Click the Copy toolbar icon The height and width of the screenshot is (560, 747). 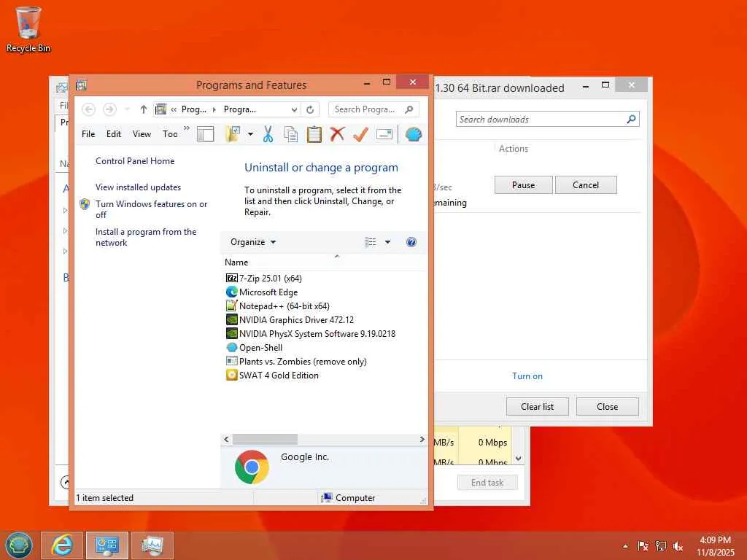(x=291, y=134)
